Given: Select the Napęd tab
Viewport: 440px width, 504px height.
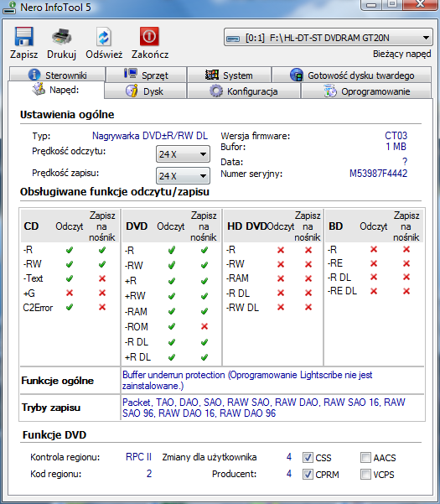Looking at the screenshot, I should coord(56,90).
